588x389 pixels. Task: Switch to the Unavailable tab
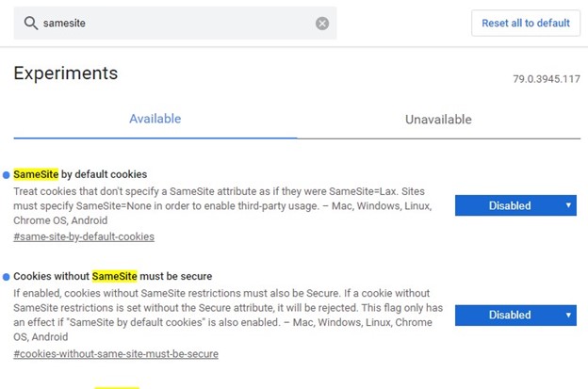tap(438, 120)
